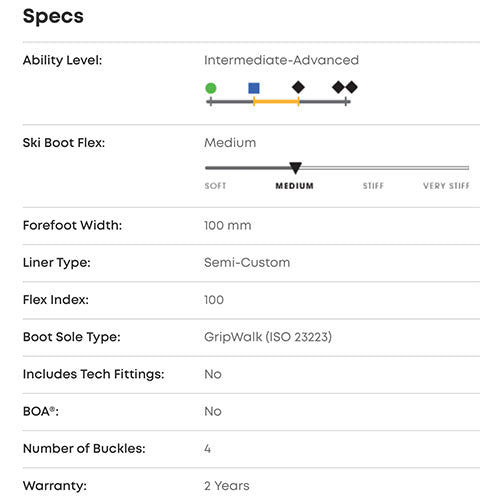Click the green circle beginner icon
Screen dimensions: 500x500
211,88
